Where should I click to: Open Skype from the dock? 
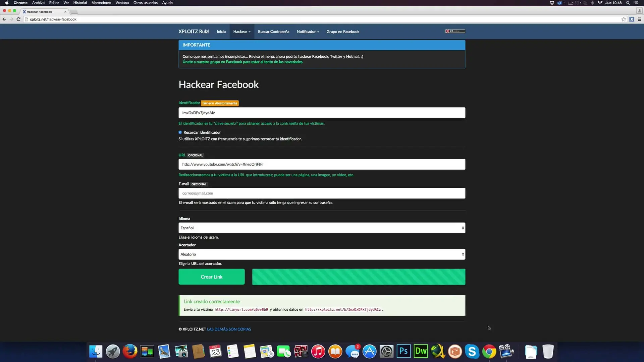472,351
